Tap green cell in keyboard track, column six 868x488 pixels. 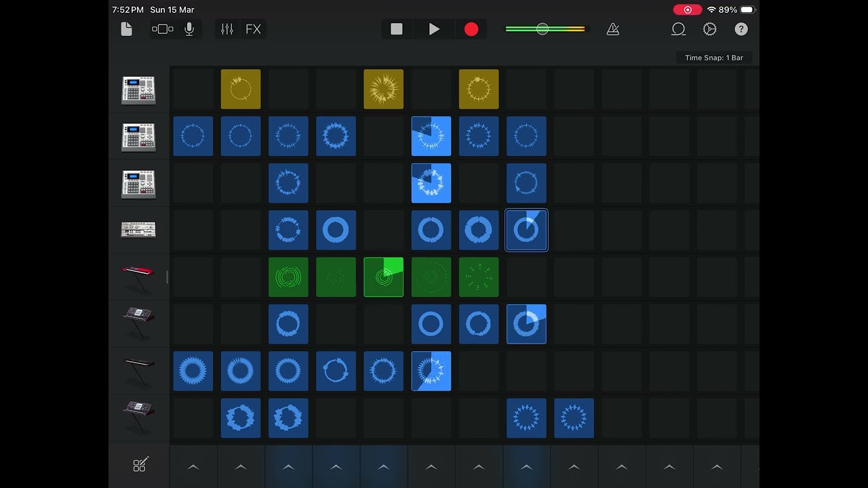click(x=431, y=277)
